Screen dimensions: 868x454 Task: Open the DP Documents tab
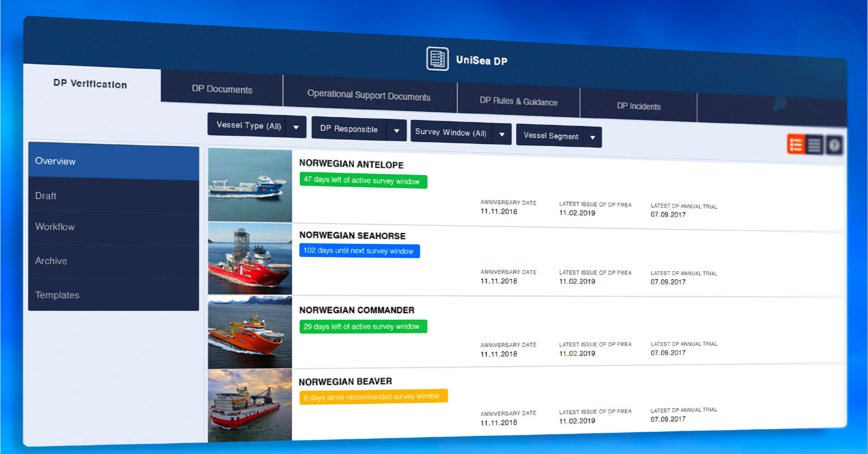[x=222, y=89]
